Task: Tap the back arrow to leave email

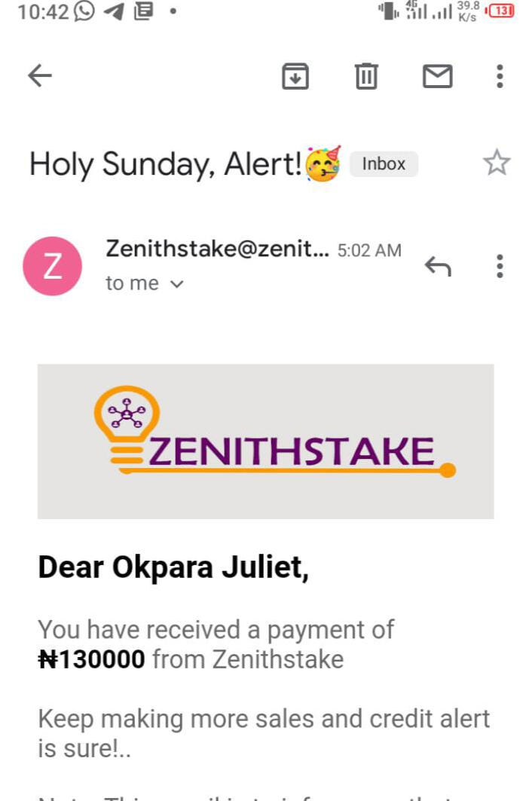Action: tap(40, 75)
